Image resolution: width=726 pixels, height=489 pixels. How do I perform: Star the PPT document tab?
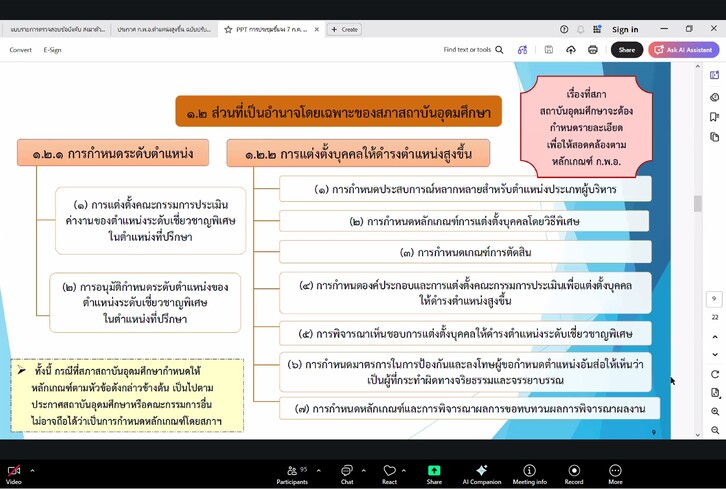pos(228,29)
